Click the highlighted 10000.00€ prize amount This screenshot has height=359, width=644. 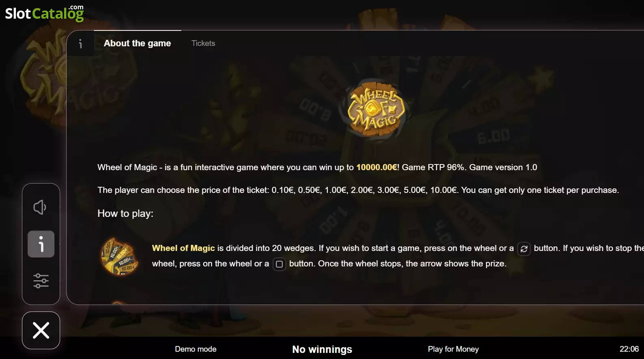pos(377,167)
